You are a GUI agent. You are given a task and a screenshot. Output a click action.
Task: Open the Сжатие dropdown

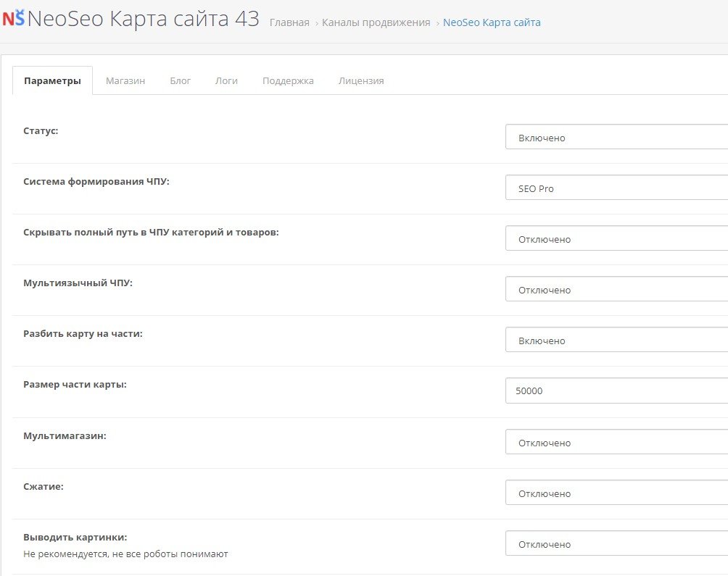click(x=616, y=493)
